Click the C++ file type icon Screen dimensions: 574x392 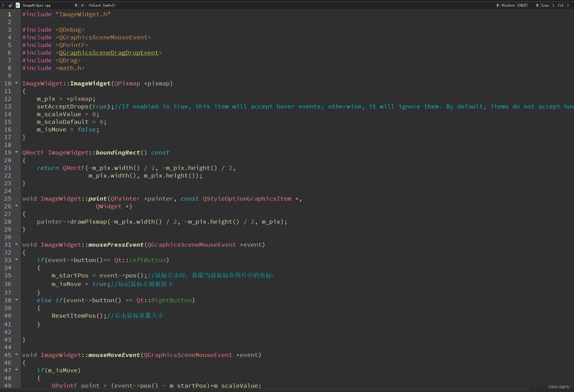click(x=18, y=5)
